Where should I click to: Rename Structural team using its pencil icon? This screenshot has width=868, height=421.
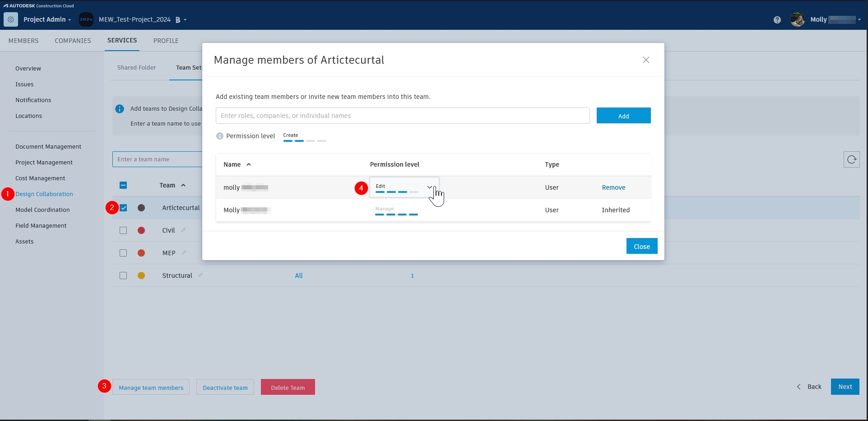coord(200,275)
